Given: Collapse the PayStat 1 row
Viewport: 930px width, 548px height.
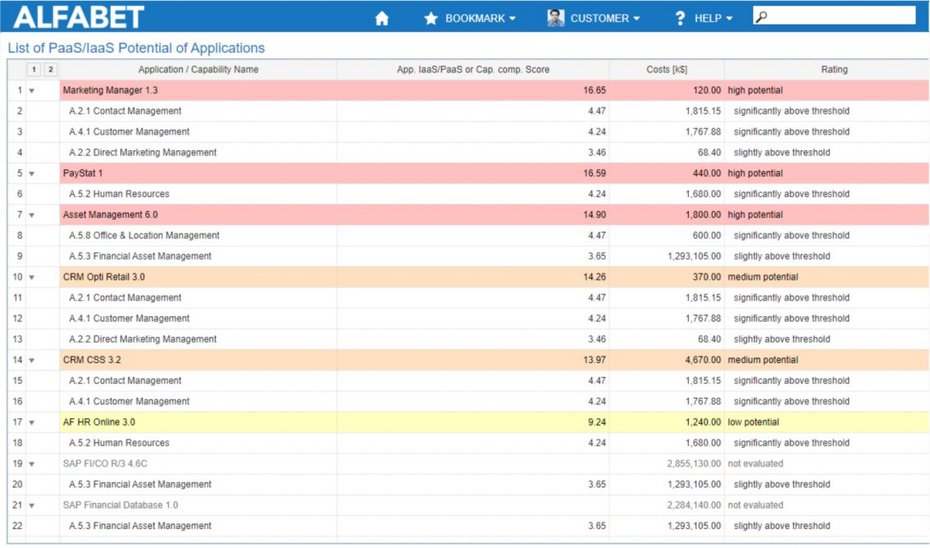Looking at the screenshot, I should pos(32,174).
